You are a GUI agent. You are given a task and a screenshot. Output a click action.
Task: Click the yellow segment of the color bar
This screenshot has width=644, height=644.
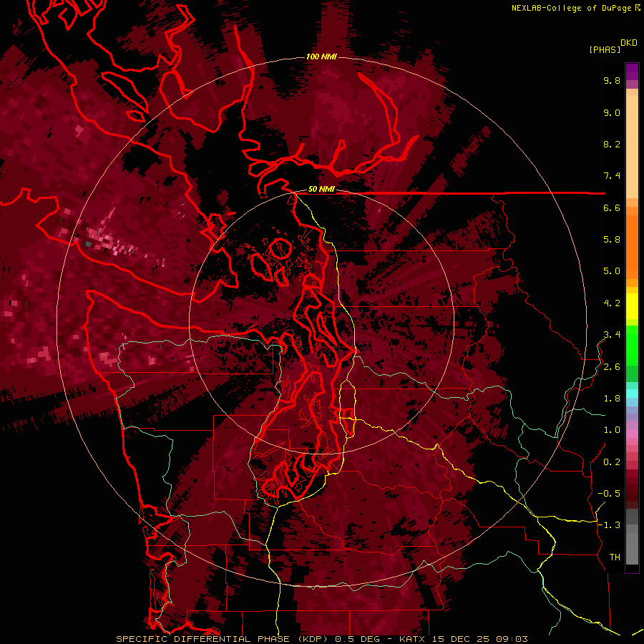[x=632, y=306]
